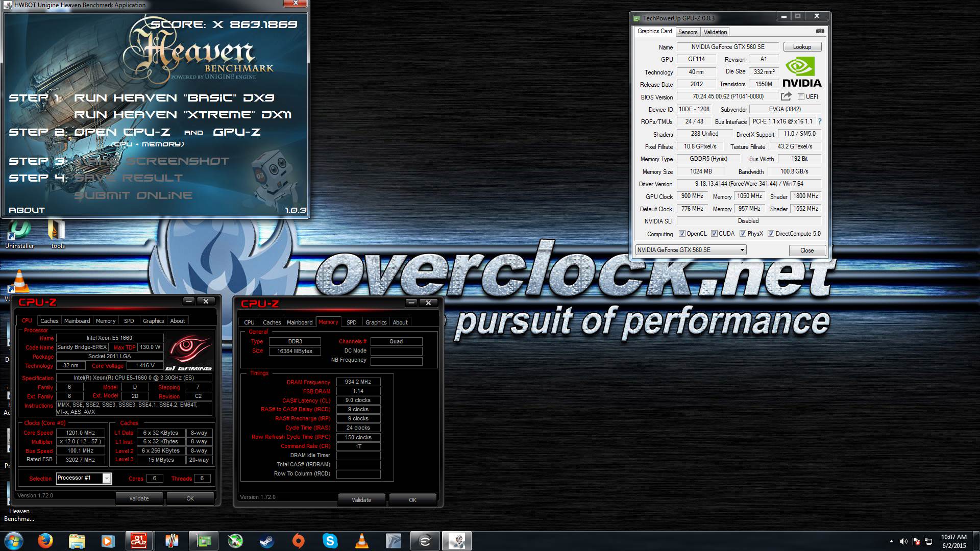This screenshot has height=551, width=980.
Task: Show hidden system tray icons
Action: (891, 541)
